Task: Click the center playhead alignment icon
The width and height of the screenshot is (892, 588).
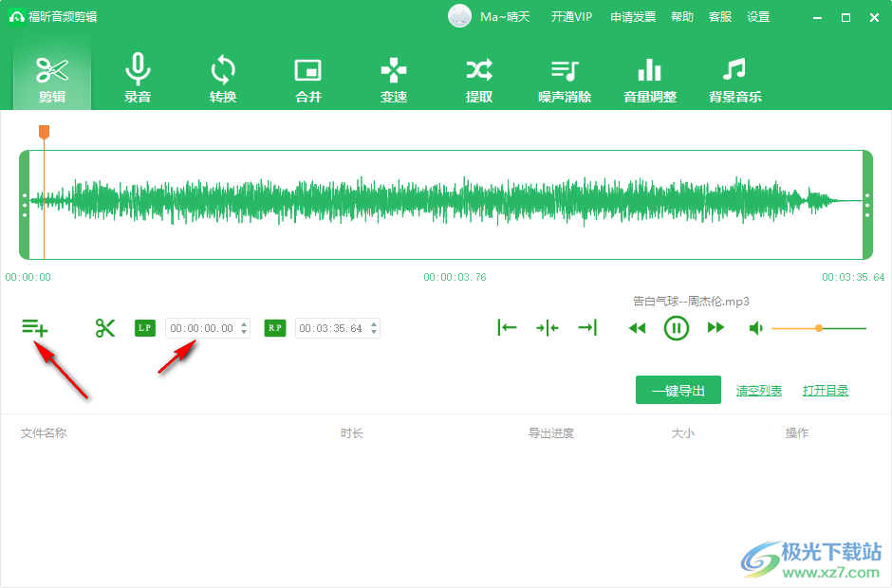Action: click(x=548, y=327)
